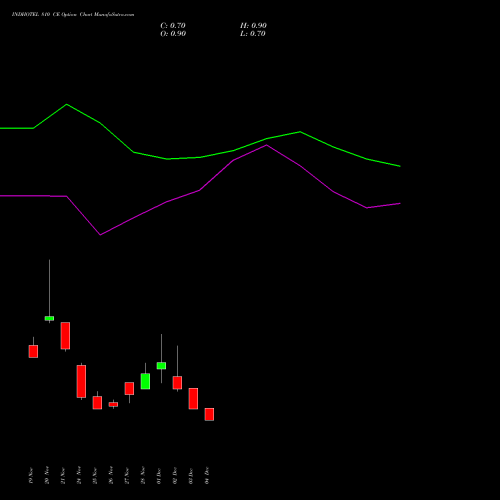Click the peak of the green indicator line

click(67, 104)
